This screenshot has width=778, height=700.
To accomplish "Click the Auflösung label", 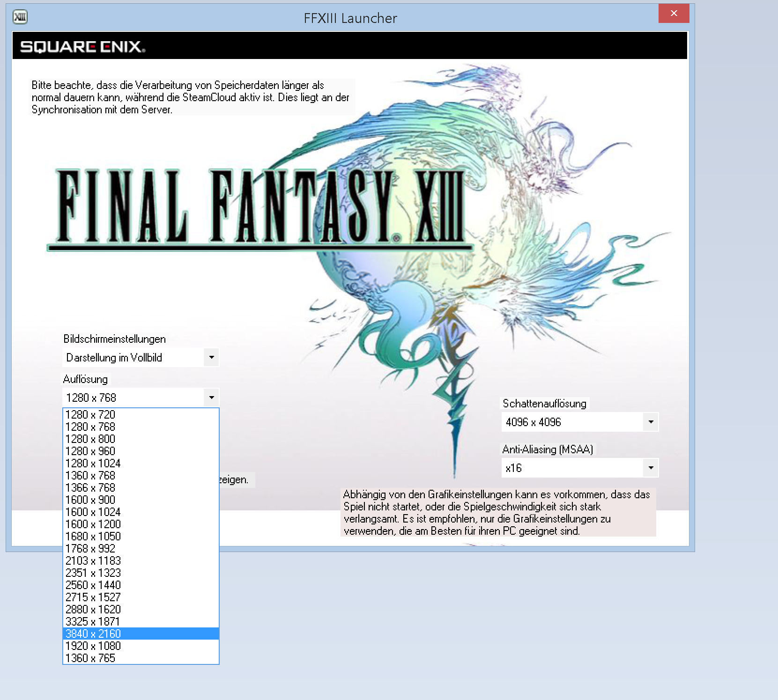I will 85,379.
